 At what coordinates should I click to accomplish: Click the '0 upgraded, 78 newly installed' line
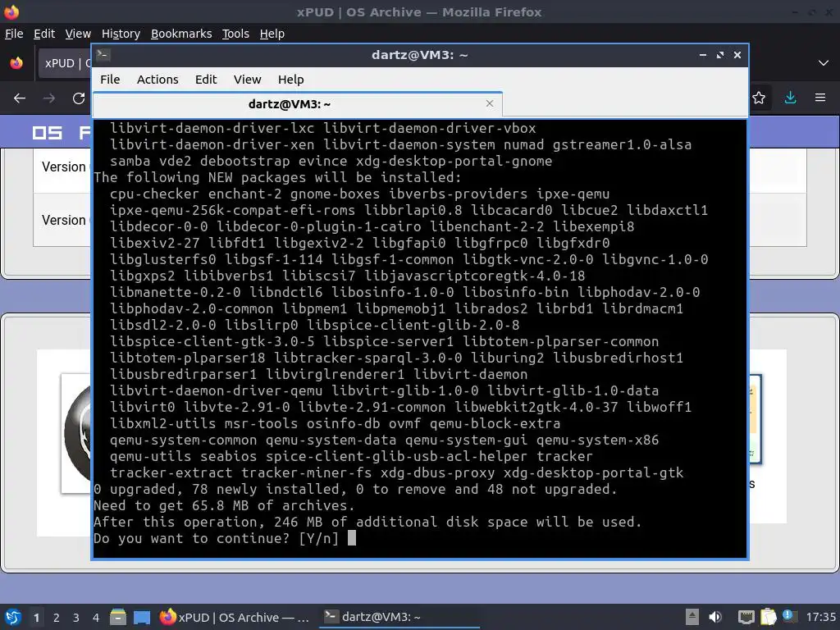[355, 489]
